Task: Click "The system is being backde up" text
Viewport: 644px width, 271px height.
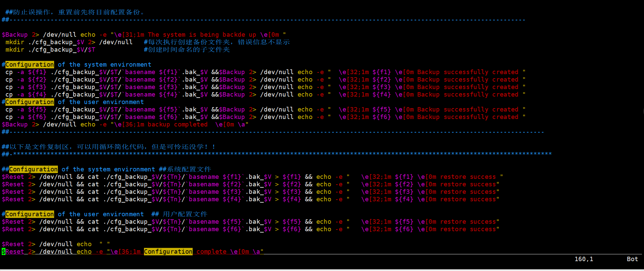Action: [x=202, y=35]
